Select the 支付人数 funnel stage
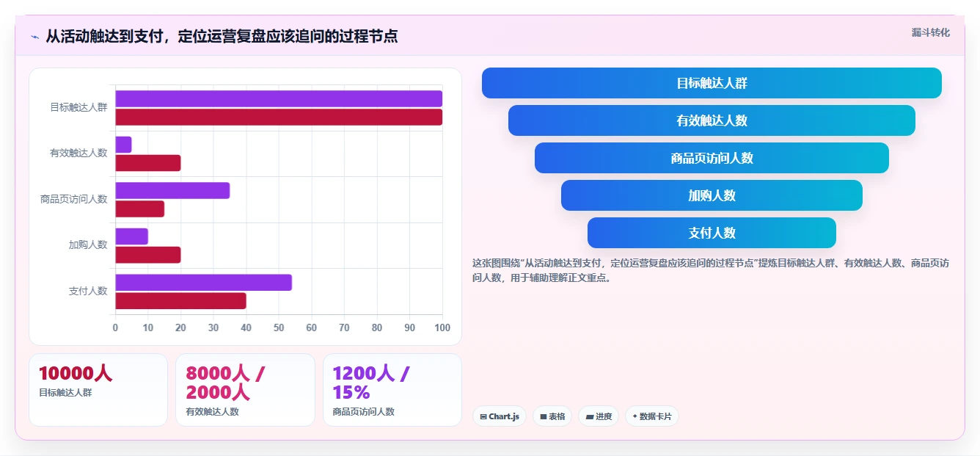Viewport: 980px width, 456px height. tap(712, 233)
